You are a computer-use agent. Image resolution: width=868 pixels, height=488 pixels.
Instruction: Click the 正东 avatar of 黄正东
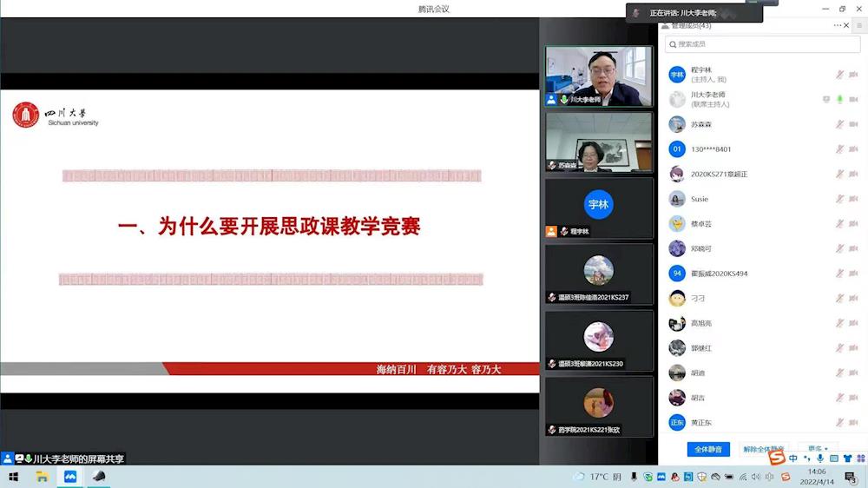point(677,422)
